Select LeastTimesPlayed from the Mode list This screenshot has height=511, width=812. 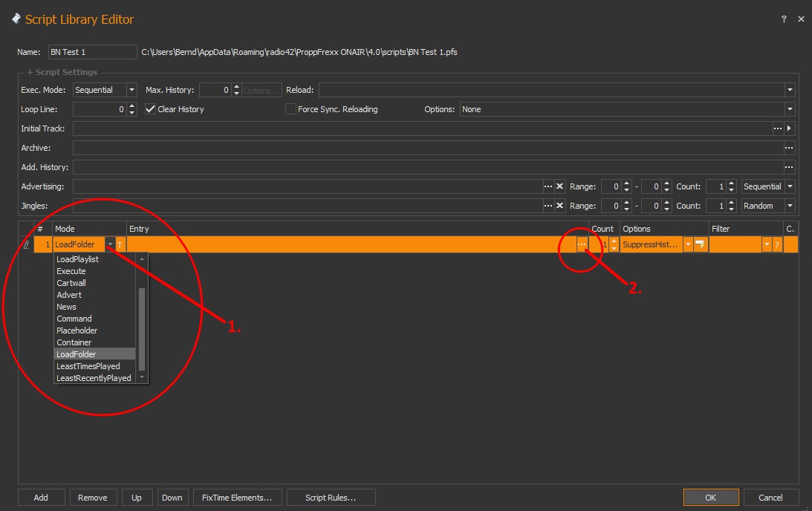pos(88,366)
